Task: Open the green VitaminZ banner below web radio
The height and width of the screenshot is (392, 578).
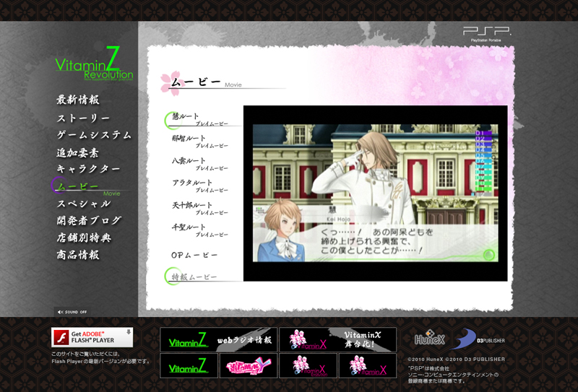Action: point(189,365)
